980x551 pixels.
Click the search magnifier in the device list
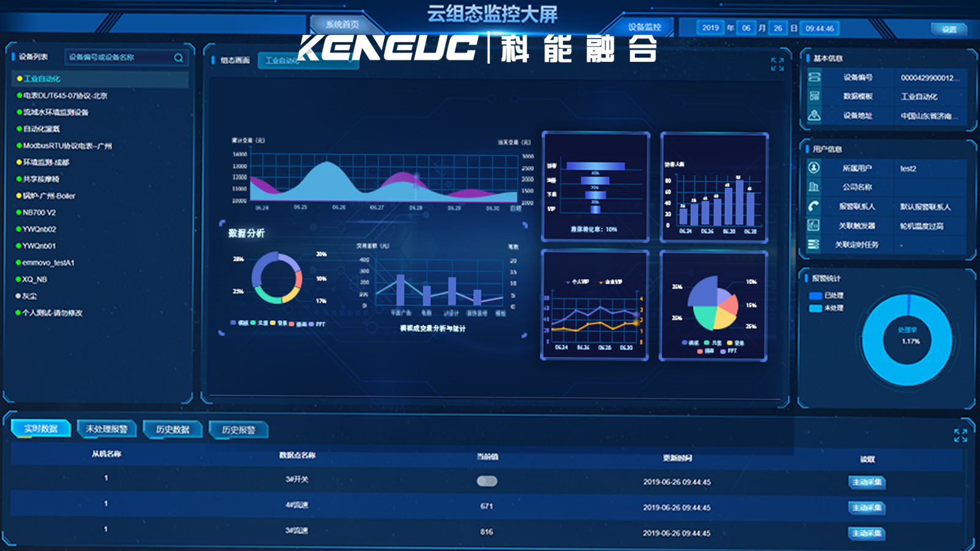tap(178, 58)
